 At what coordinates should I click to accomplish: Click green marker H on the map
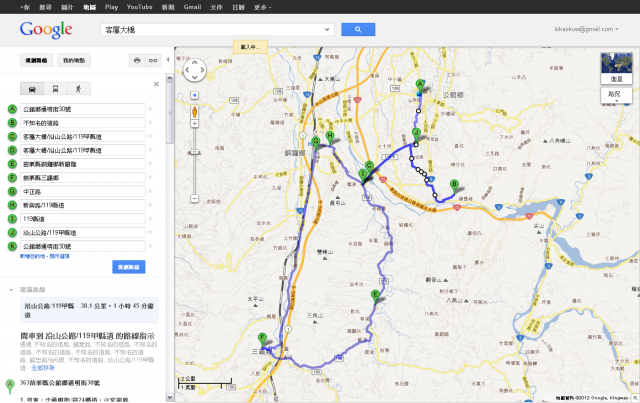coord(330,138)
